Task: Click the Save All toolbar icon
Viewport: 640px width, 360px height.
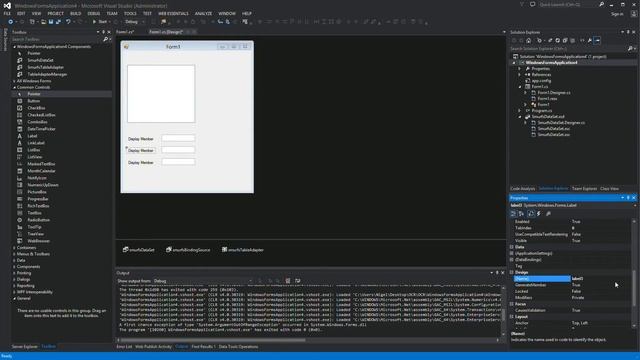Action: click(58, 22)
